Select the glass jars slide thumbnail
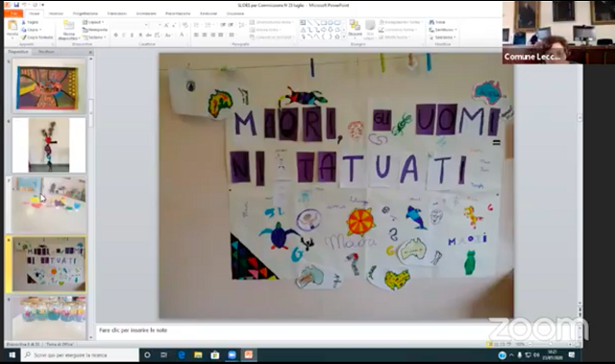Image resolution: width=615 pixels, height=364 pixels. coord(49,317)
